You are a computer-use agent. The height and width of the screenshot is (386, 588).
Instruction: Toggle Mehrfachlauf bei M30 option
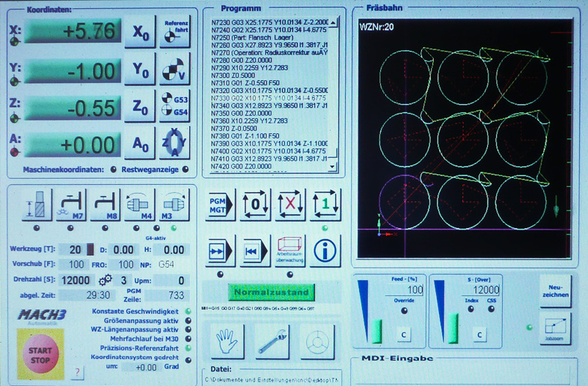(189, 339)
